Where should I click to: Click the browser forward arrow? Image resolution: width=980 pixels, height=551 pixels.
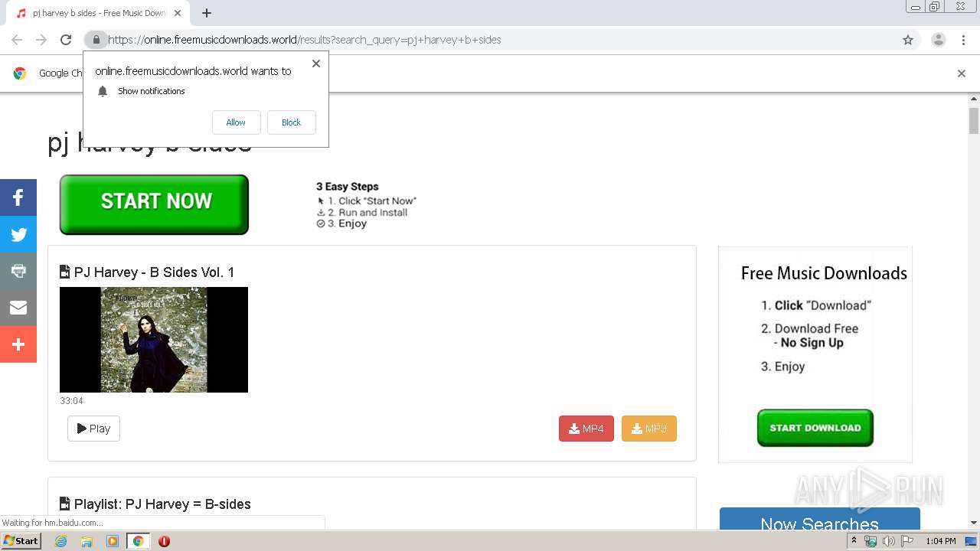tap(41, 40)
